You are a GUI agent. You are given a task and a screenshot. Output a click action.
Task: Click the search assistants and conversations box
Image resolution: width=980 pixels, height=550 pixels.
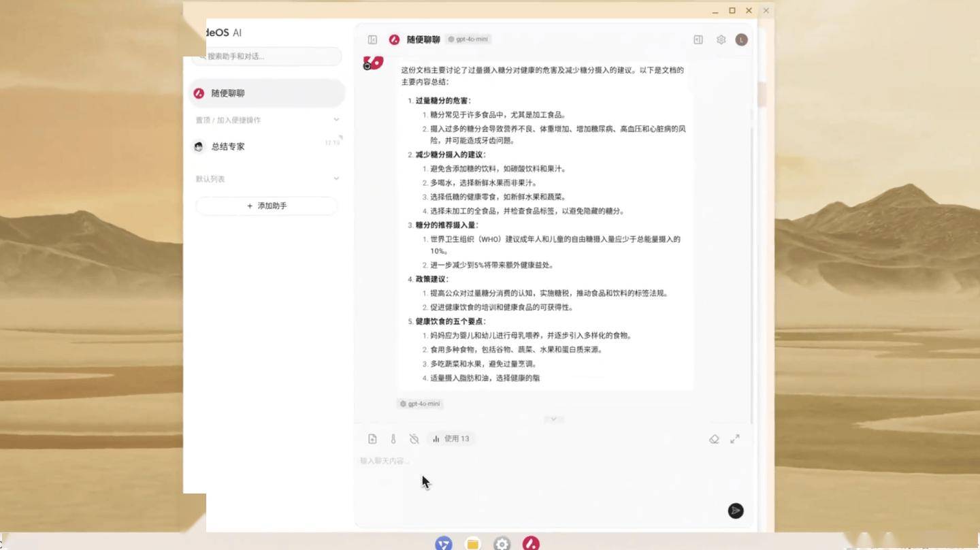click(269, 56)
